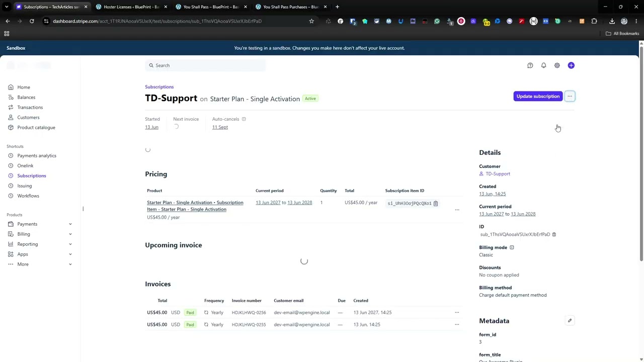Click the Sandbox label in top banner
This screenshot has width=644, height=362.
pos(16,48)
